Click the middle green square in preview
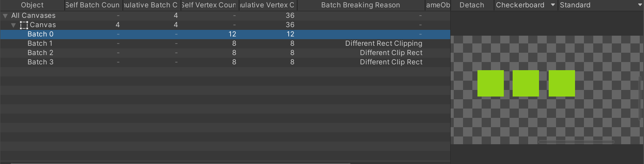This screenshot has height=164, width=644. click(x=526, y=83)
